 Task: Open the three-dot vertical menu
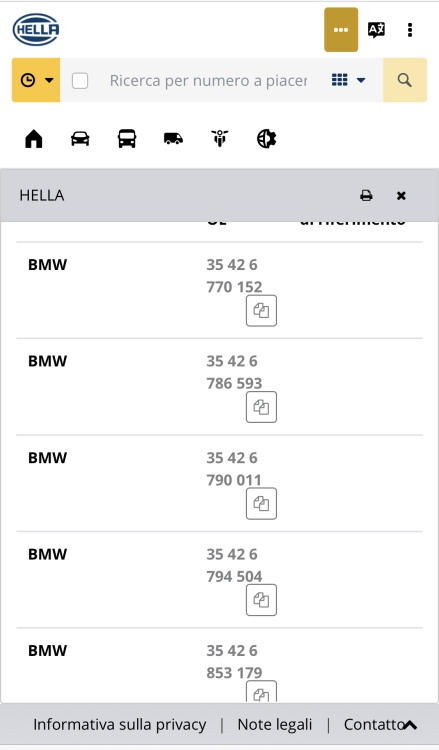click(x=410, y=30)
